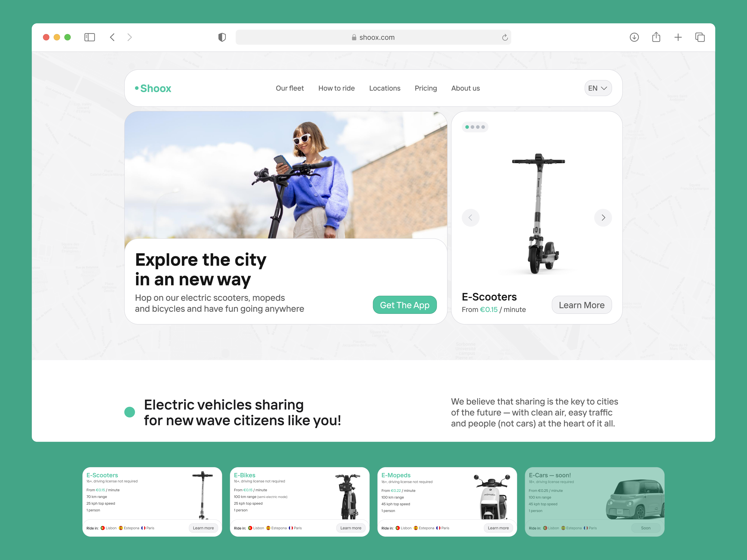
Task: Open a new tab with the plus icon
Action: 678,37
